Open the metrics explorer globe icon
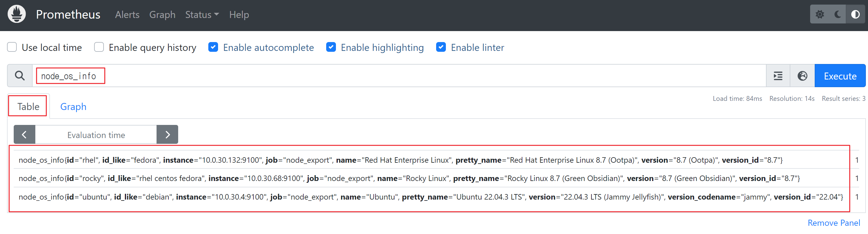The image size is (868, 234). coord(802,76)
